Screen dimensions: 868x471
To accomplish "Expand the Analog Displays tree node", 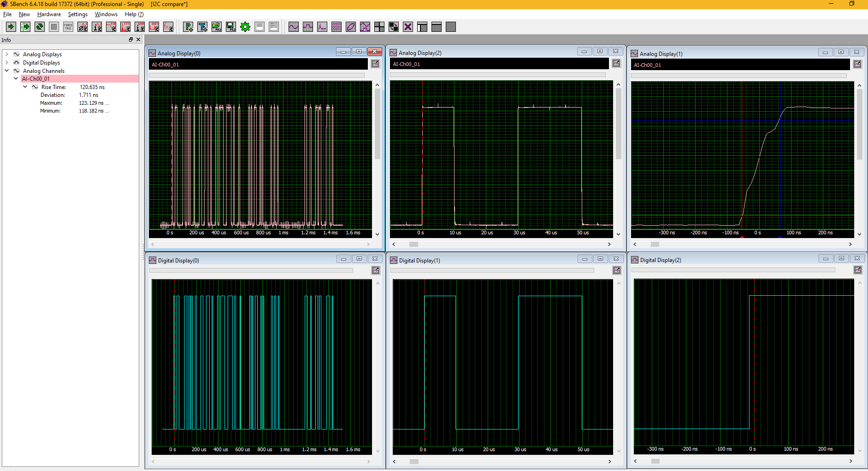I will point(7,54).
